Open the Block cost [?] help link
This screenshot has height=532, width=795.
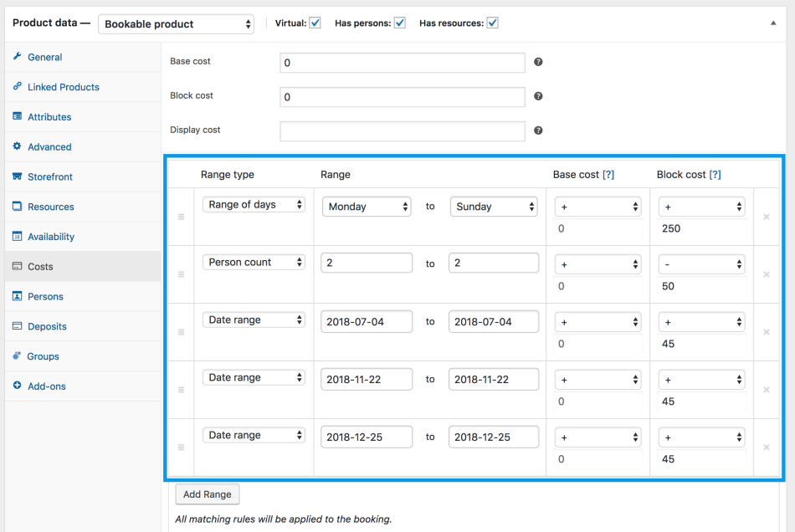tap(715, 175)
